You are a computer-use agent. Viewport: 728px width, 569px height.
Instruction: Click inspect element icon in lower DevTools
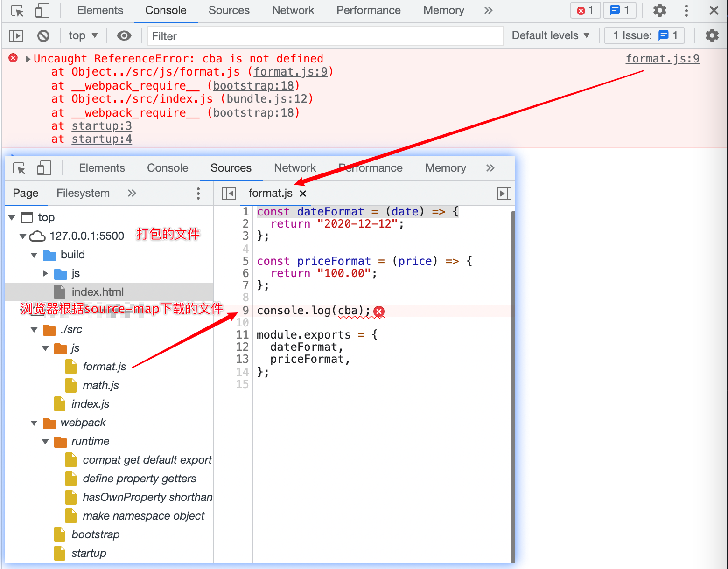(20, 168)
